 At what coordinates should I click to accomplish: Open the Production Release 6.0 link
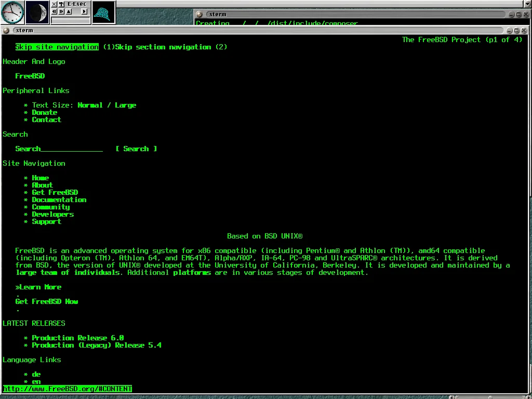pos(77,338)
